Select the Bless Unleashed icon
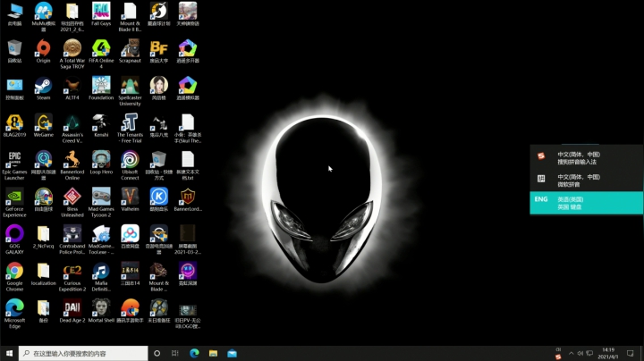This screenshot has width=644, height=361. click(x=72, y=202)
